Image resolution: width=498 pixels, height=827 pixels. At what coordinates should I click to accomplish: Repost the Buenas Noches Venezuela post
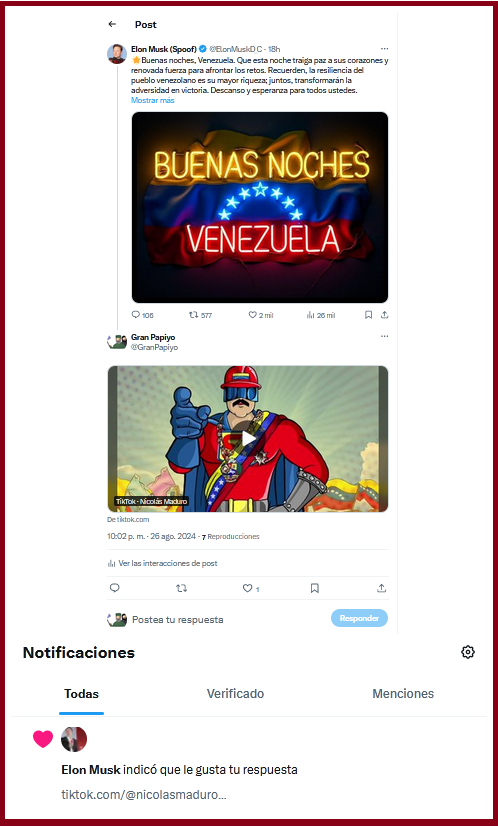(x=200, y=315)
